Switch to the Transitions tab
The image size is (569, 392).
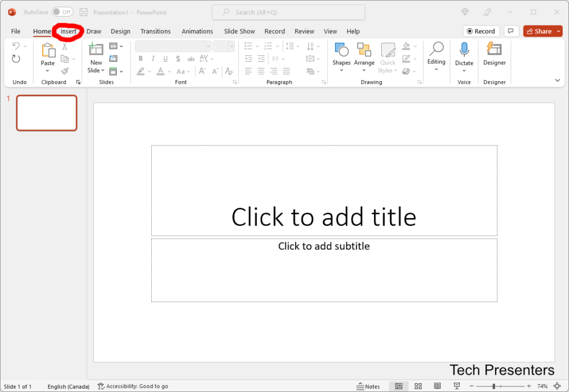click(156, 31)
